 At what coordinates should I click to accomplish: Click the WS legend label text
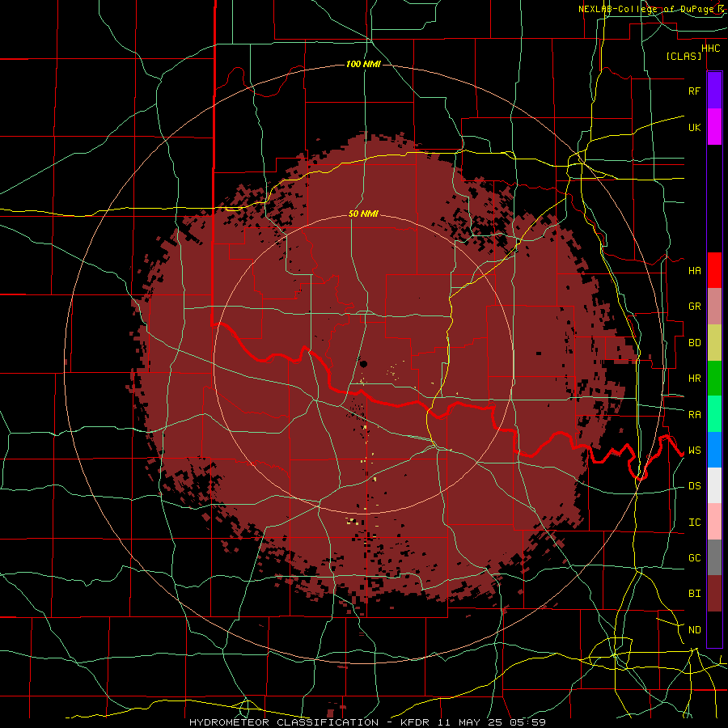(x=694, y=450)
